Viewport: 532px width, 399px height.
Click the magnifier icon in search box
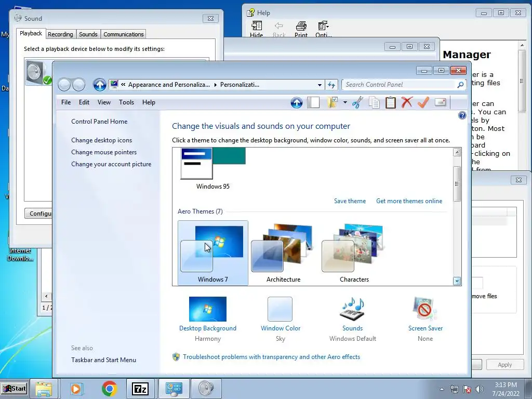(x=460, y=85)
